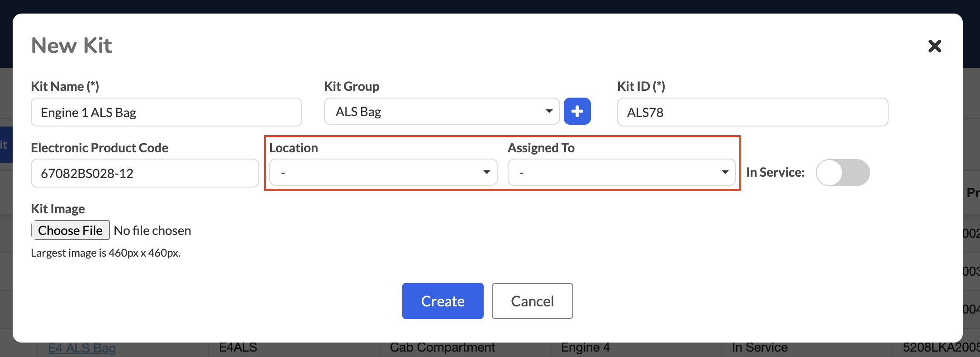Click the 'Engine 4' cell in background table
980x357 pixels.
pos(585,348)
